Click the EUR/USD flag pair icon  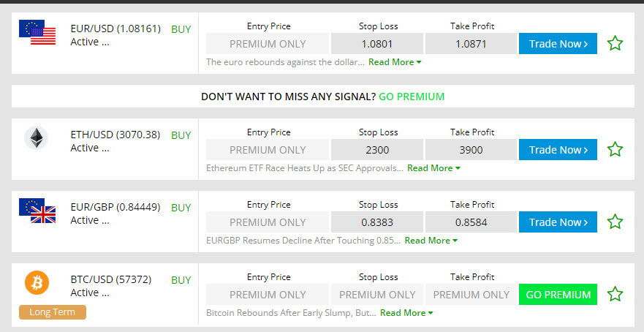pos(37,32)
